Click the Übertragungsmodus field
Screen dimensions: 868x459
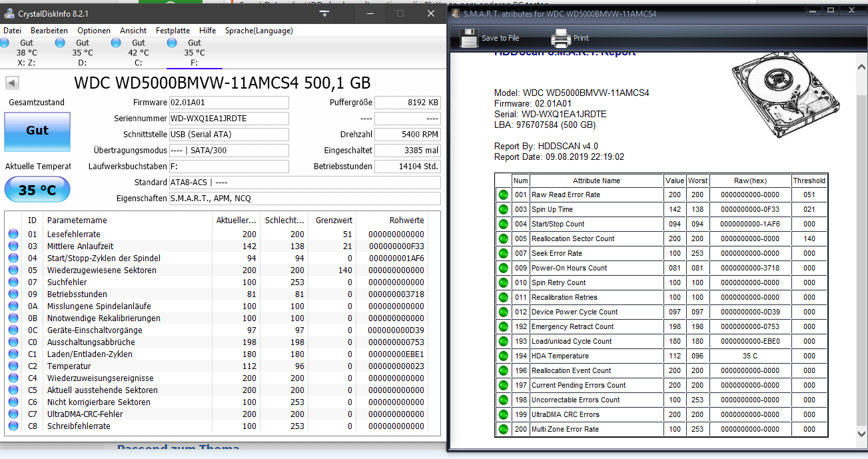click(x=229, y=151)
